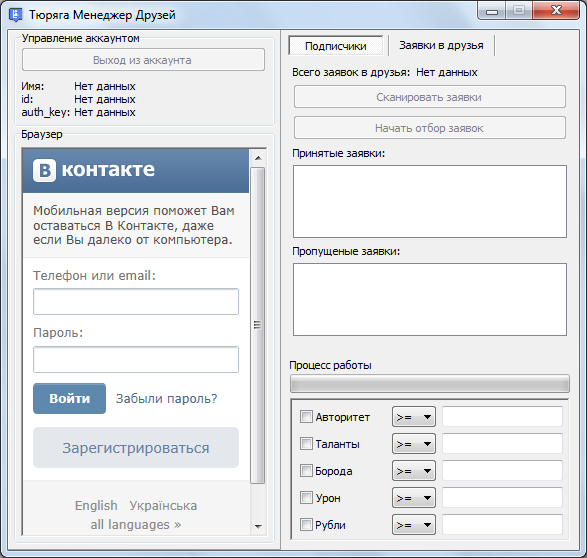Close the Тюряга Менеджер Друзей window

pos(556,10)
